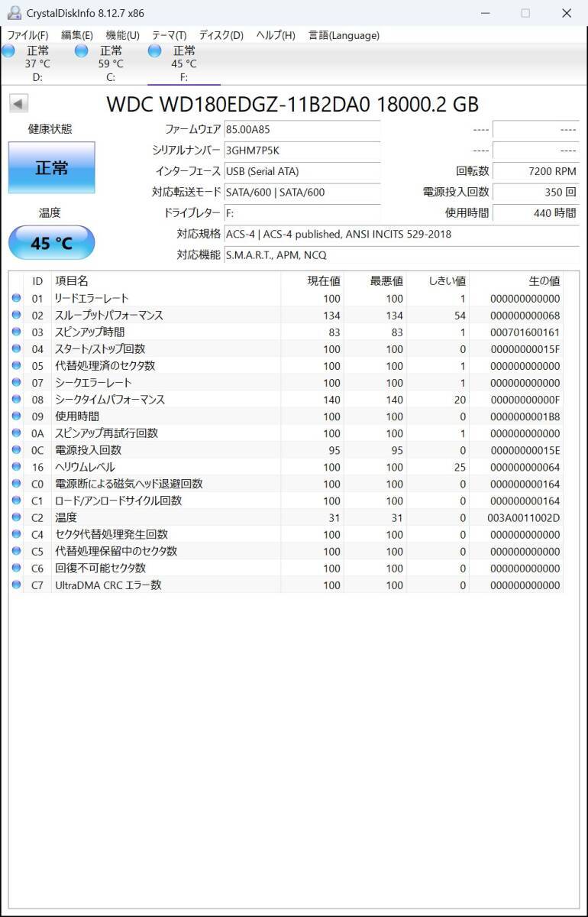Click the 電源投入回数 field 350 回
The image size is (588, 917).
536,193
